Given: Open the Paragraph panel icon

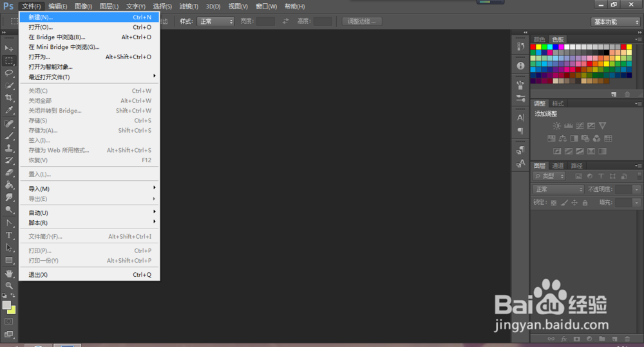Looking at the screenshot, I should coord(520,131).
